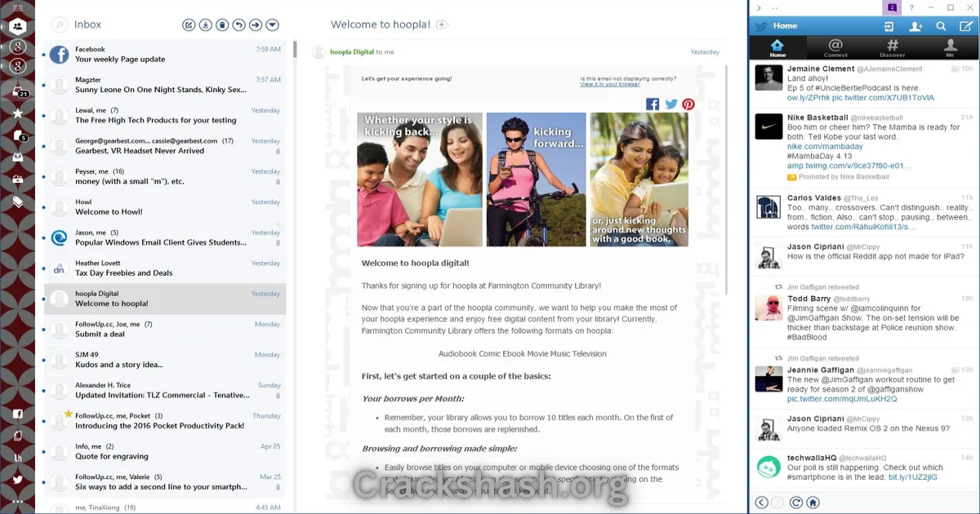Compose a new email from Inbox toolbar

tap(189, 25)
